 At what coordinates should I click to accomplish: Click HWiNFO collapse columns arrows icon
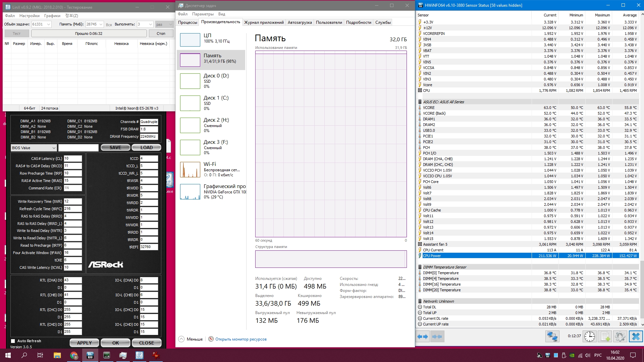coord(437,337)
